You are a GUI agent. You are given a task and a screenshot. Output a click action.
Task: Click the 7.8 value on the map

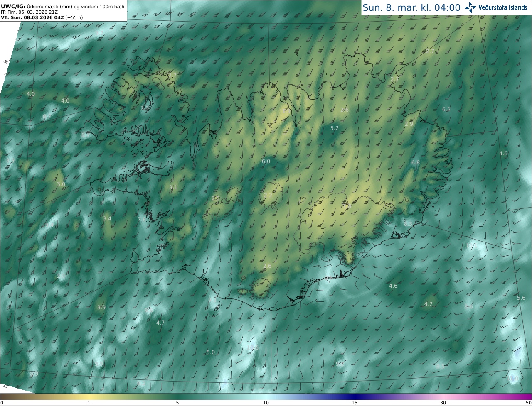(142, 220)
